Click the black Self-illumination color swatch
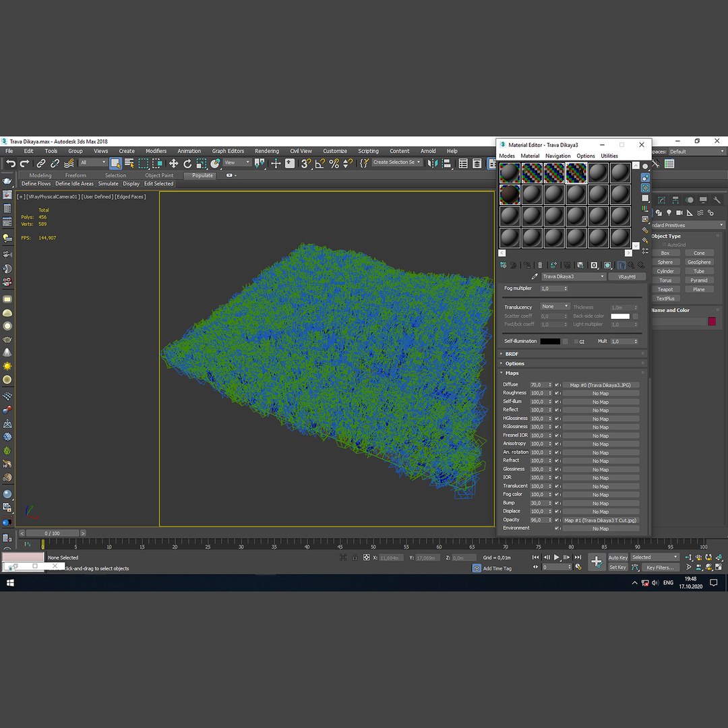This screenshot has height=728, width=728. click(550, 341)
